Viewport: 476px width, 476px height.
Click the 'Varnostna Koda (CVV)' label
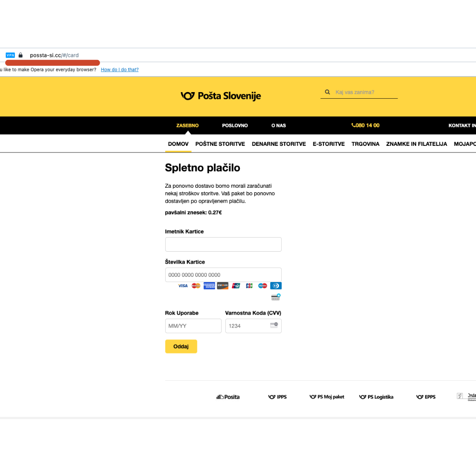click(x=253, y=313)
